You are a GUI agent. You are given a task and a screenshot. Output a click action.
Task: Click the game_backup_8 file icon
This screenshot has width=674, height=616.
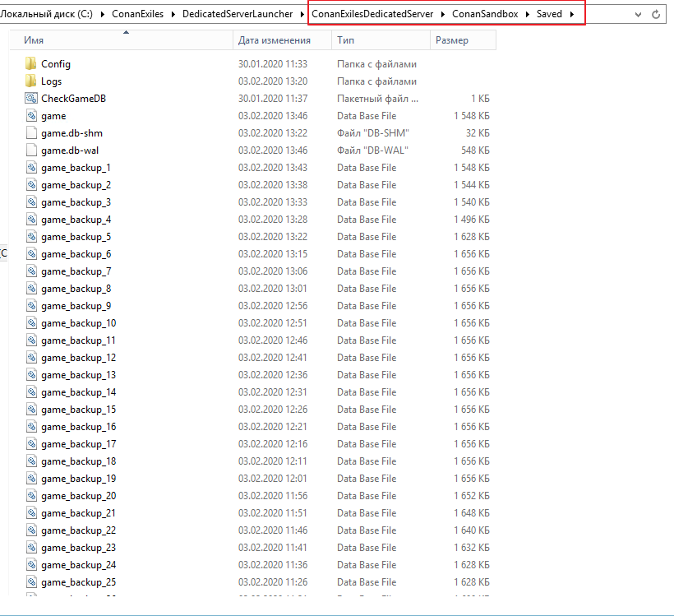pyautogui.click(x=31, y=288)
